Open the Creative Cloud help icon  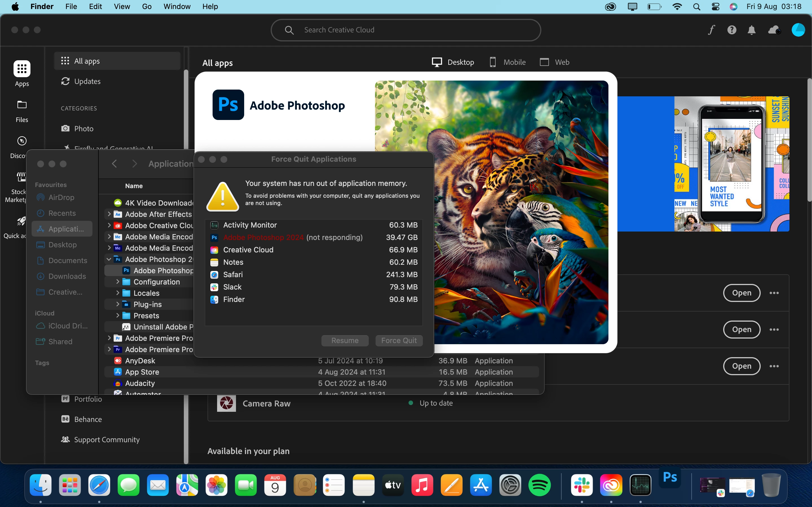(x=731, y=30)
